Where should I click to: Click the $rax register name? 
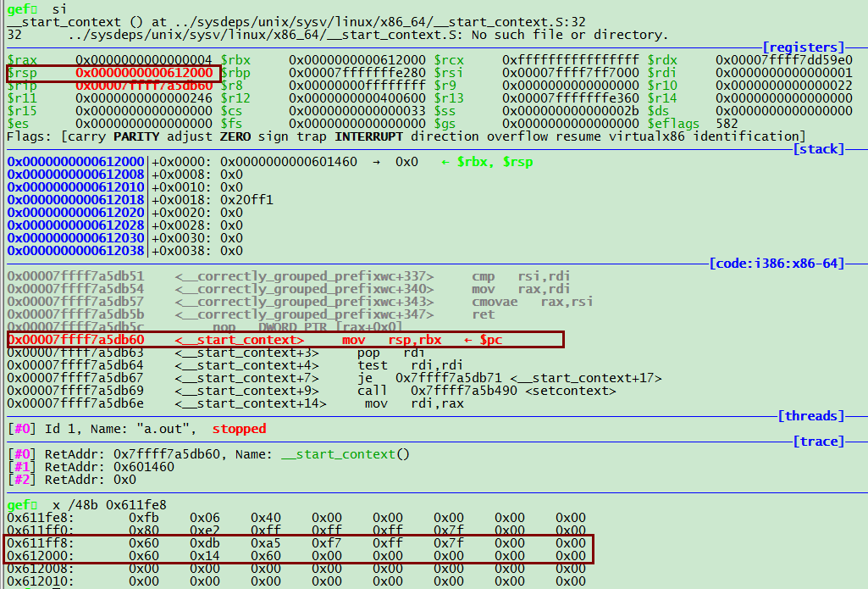pyautogui.click(x=22, y=60)
